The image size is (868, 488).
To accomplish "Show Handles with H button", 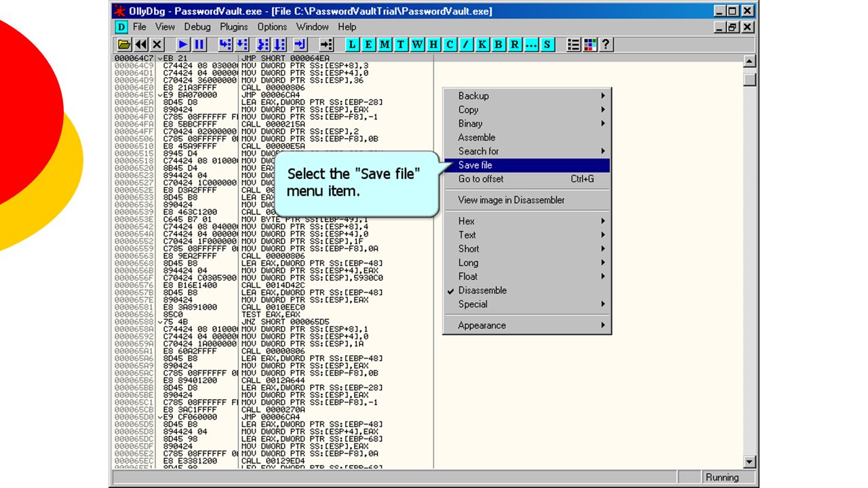I will [434, 45].
